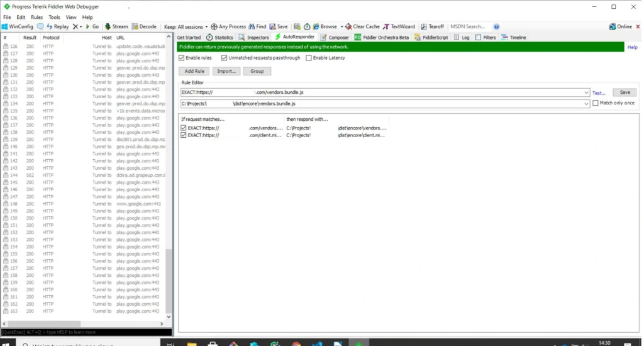Click the timer clock toolbar icon
Image resolution: width=644 pixels, height=346 pixels.
click(307, 26)
